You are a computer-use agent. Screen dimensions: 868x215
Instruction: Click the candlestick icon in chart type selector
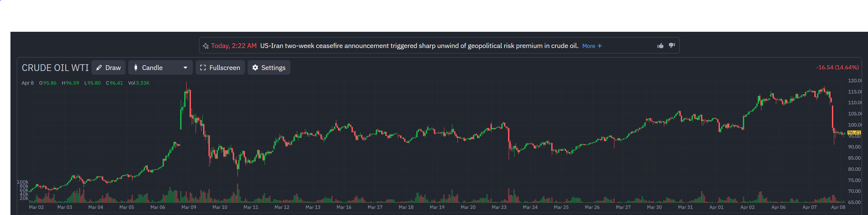136,68
